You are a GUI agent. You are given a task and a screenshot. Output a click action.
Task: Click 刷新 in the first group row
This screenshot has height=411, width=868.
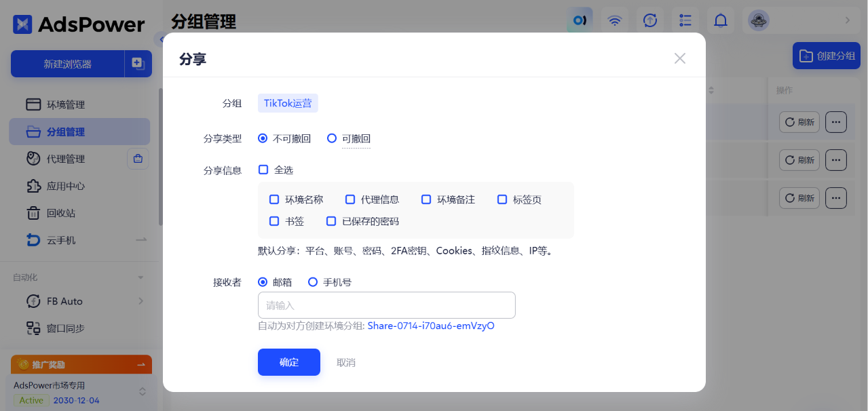tap(799, 122)
